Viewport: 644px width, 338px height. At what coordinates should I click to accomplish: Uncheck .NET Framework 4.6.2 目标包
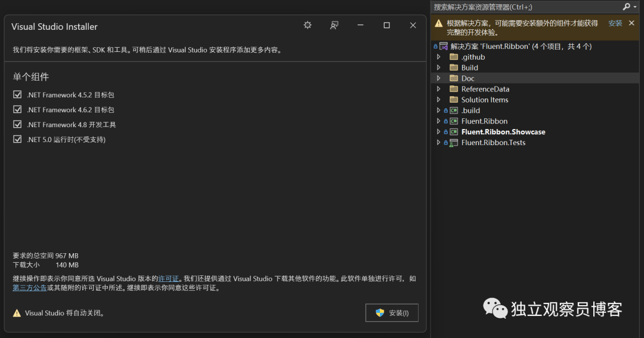coord(17,109)
